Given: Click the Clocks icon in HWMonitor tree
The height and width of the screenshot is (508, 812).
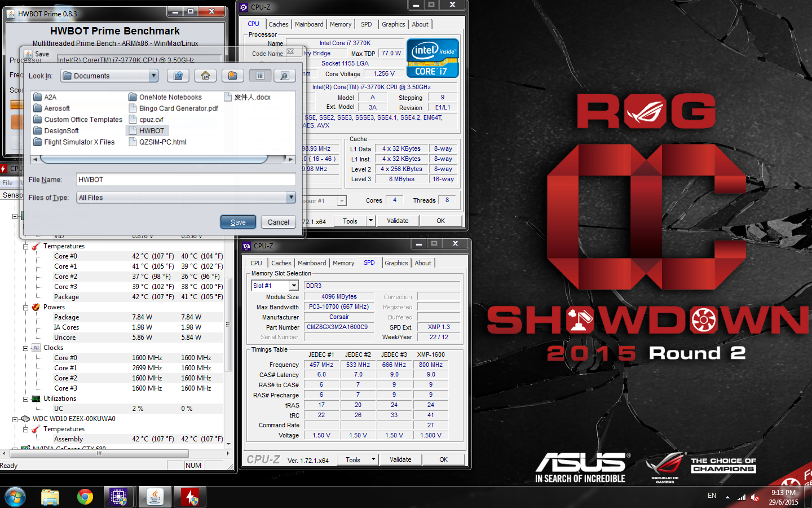Looking at the screenshot, I should click(36, 348).
